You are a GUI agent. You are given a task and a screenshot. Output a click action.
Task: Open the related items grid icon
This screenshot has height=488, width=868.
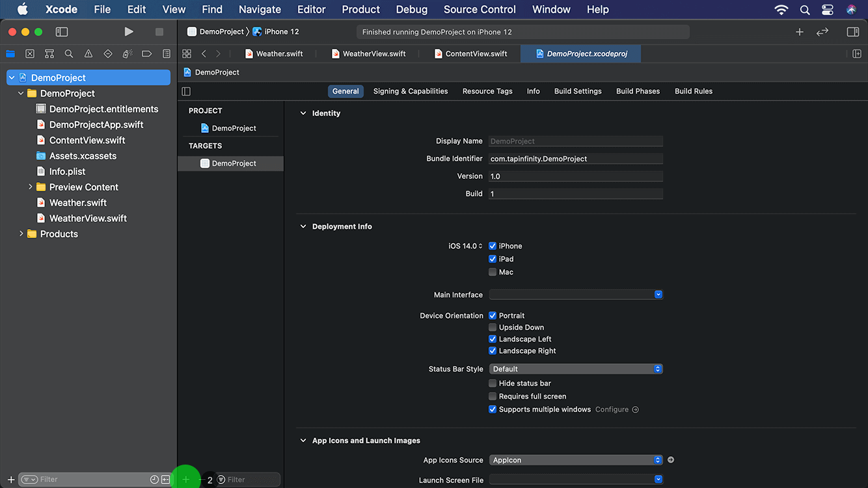tap(187, 53)
